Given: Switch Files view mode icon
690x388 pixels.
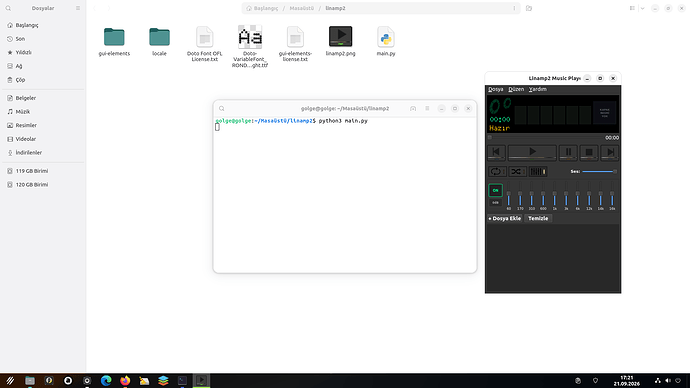Looking at the screenshot, I should pos(632,8).
